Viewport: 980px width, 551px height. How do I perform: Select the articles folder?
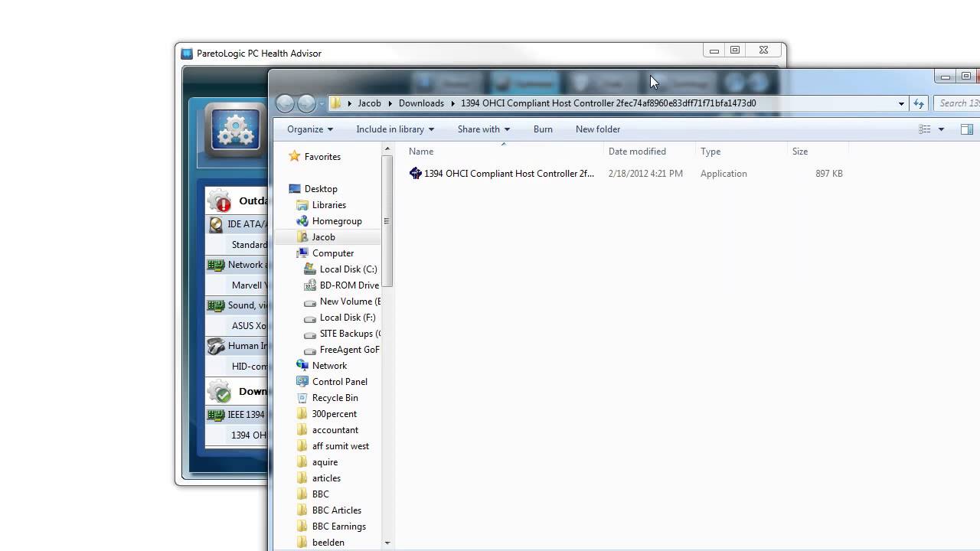point(326,478)
